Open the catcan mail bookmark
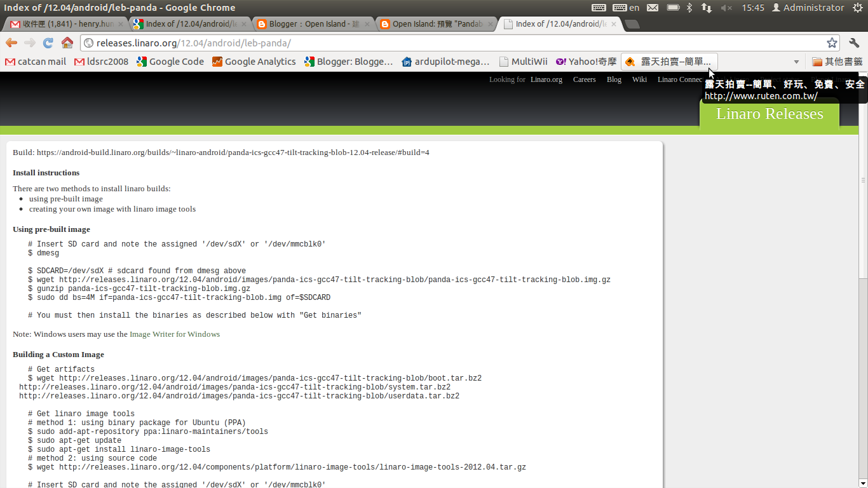 point(36,62)
